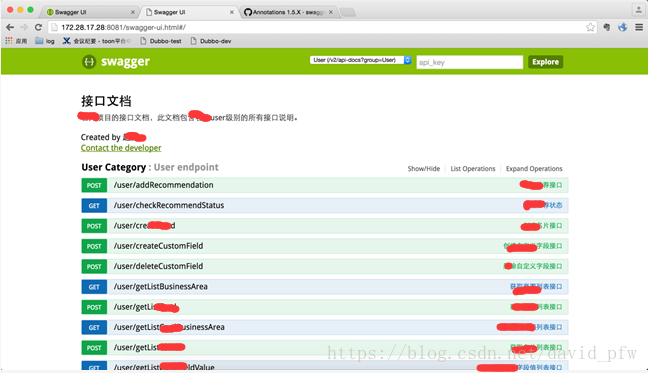Image resolution: width=648 pixels, height=373 pixels.
Task: Open a new browser tab
Action: click(x=348, y=12)
